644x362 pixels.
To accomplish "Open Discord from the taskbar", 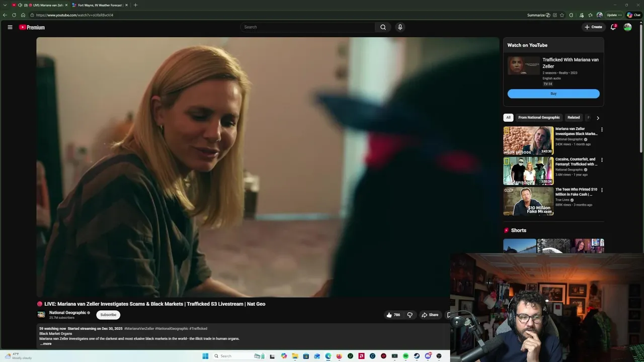I will click(428, 356).
